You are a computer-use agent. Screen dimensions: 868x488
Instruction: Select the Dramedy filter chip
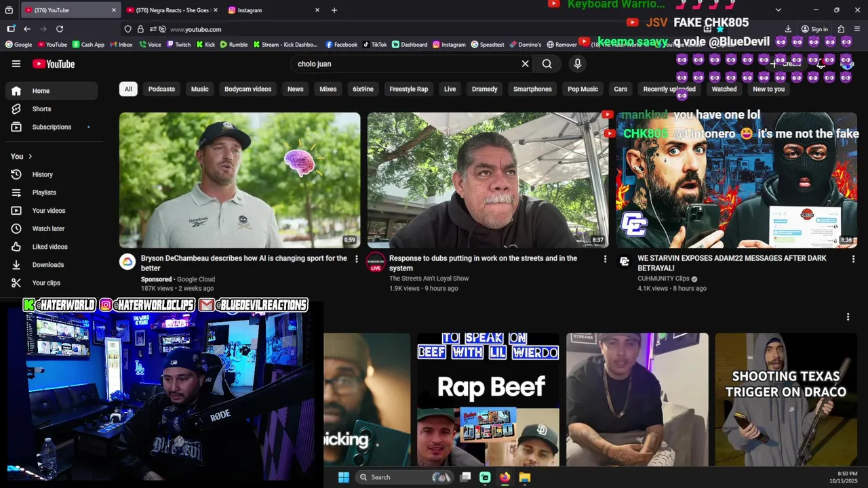coord(484,89)
